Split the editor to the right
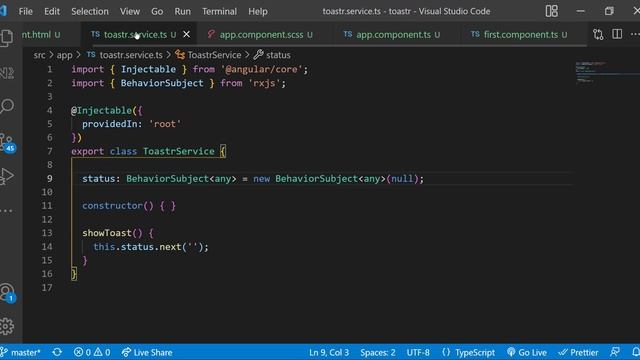Screen dimensions: 640x360 click(x=617, y=34)
